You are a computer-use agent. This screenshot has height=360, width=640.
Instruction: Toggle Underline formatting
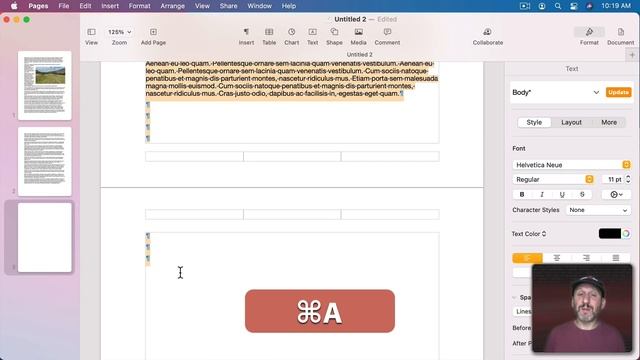tap(562, 195)
